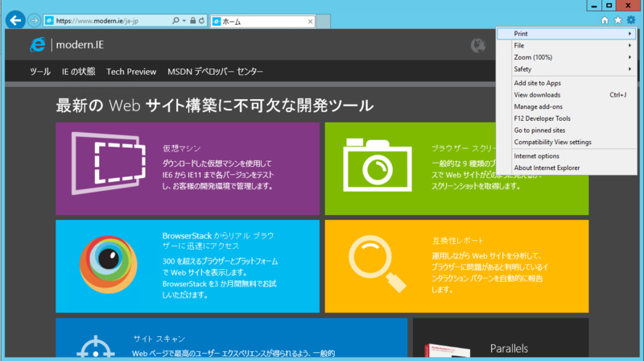Open the IE の状態 navigation link
This screenshot has width=644, height=361.
(x=78, y=72)
